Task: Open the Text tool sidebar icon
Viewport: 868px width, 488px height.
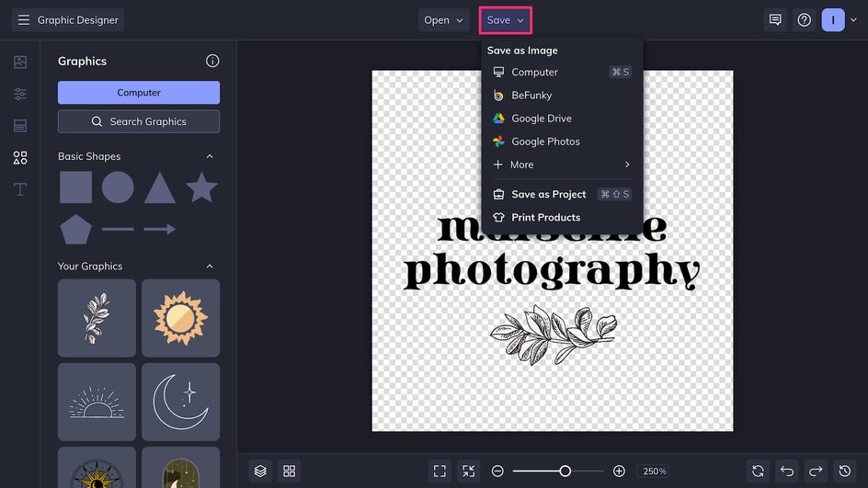Action: [x=20, y=189]
